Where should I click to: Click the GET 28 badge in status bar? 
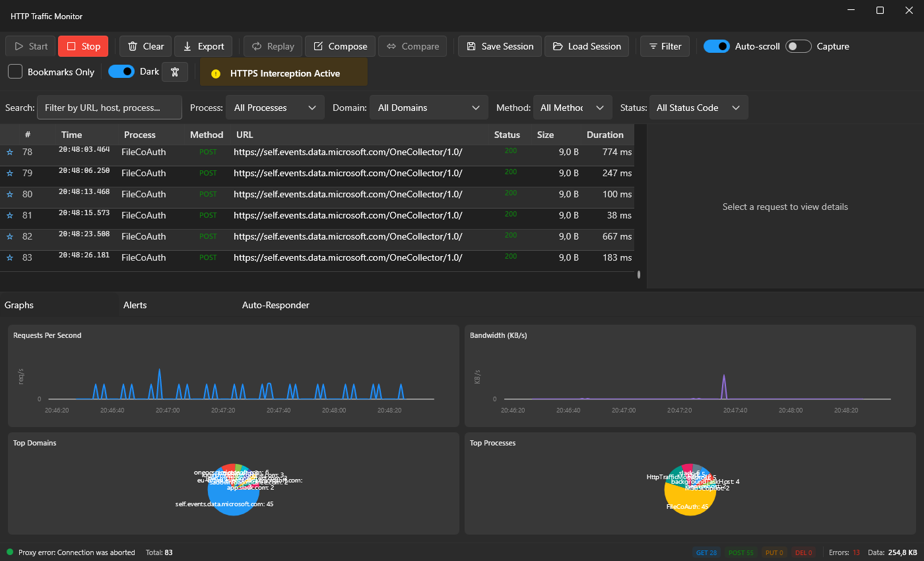pyautogui.click(x=707, y=552)
